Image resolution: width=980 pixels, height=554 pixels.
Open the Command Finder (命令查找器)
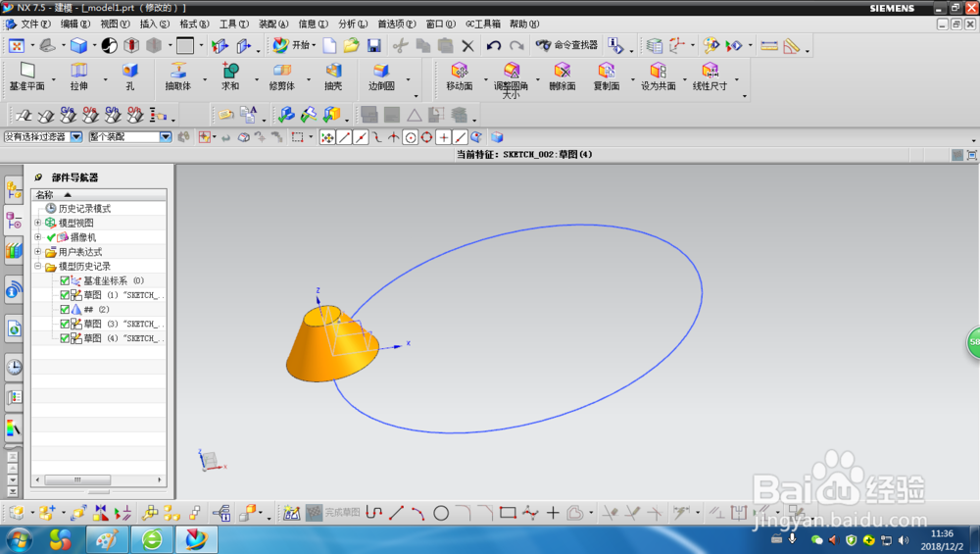coord(566,45)
